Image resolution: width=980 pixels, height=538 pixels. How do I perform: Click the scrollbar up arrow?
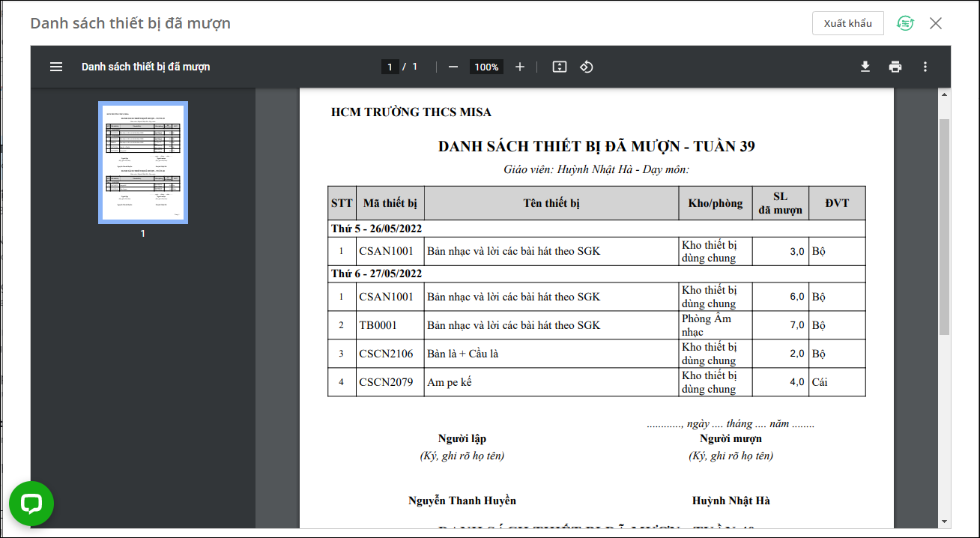click(945, 94)
